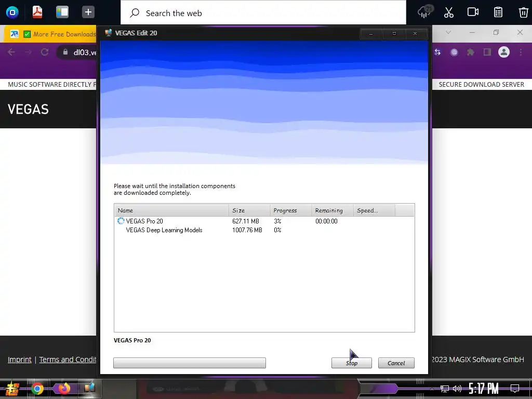The image size is (532, 399).
Task: Open the Terms and Conditions link
Action: [68, 360]
